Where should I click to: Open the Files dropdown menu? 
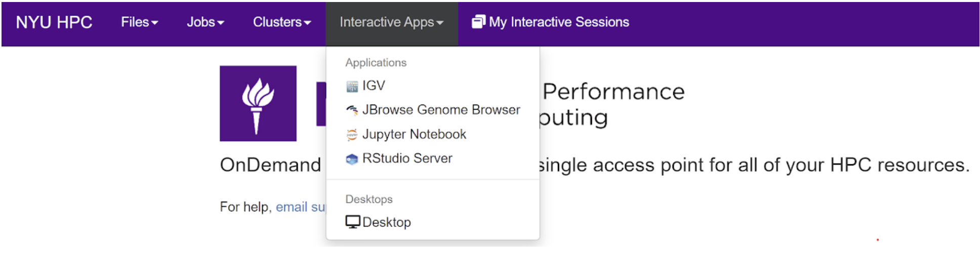(139, 22)
